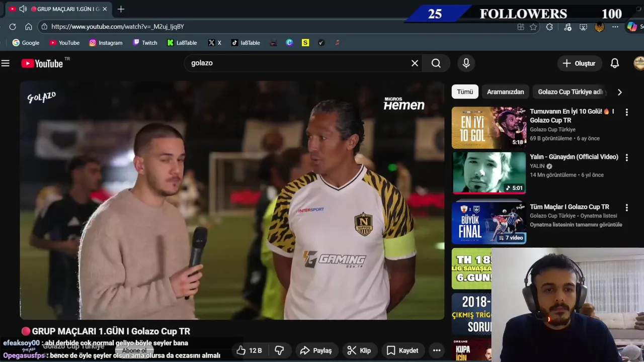This screenshot has width=644, height=362.
Task: Open Turnuvanın En İyi 10 Golü title
Action: tap(572, 116)
